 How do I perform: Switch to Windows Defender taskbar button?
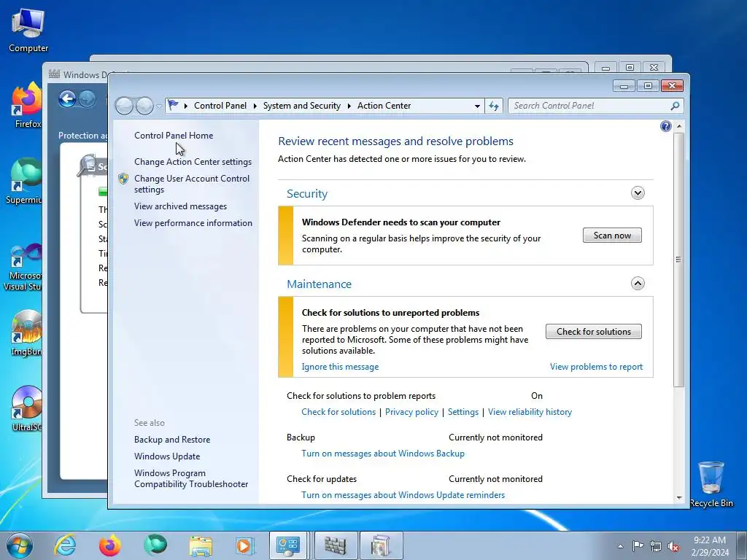(335, 545)
